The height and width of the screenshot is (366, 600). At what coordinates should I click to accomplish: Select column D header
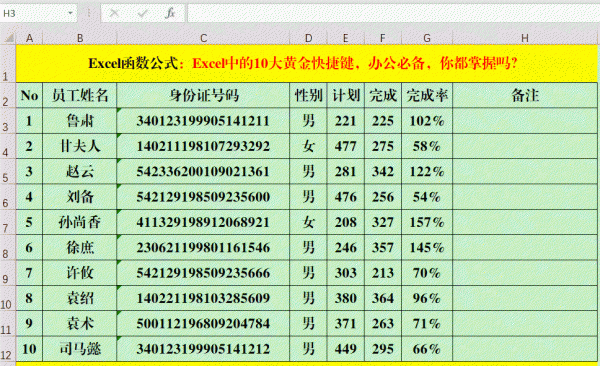pos(308,38)
